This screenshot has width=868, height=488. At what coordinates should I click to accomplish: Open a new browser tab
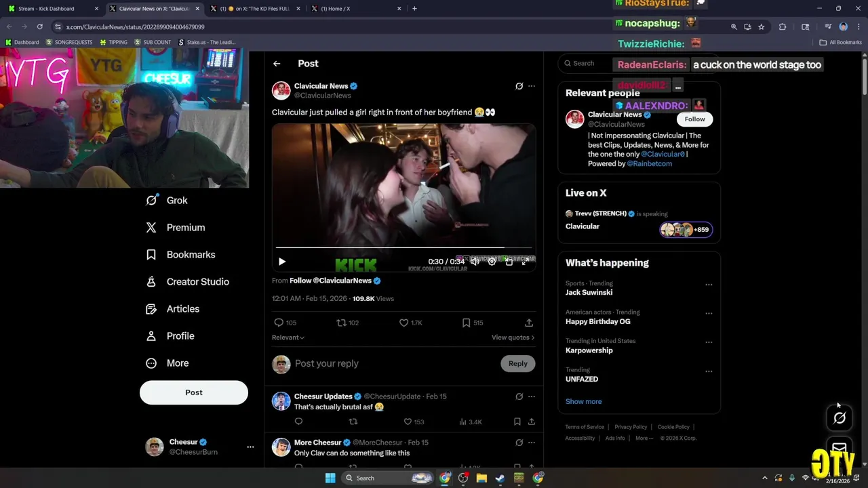[414, 9]
